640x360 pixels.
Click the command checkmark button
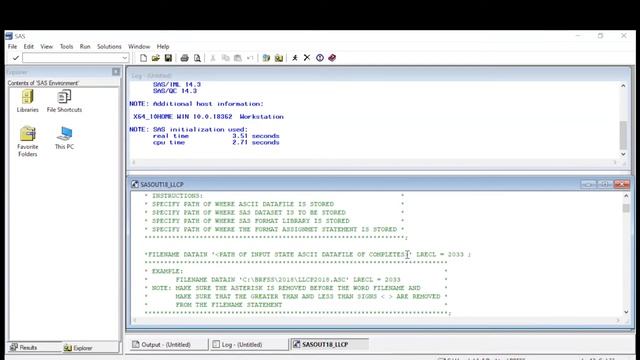tap(16, 58)
